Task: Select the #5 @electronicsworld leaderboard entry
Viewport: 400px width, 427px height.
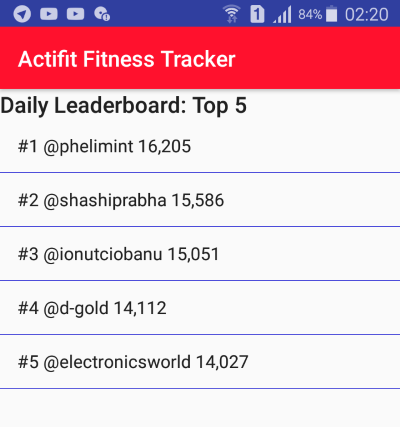Action: point(200,362)
